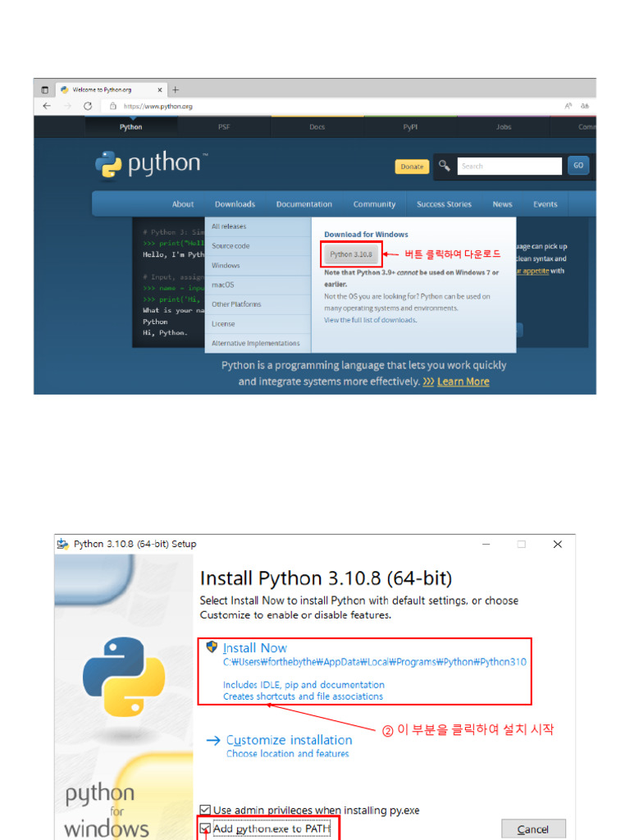Close the Python Setup window
630x840 pixels.
558,545
